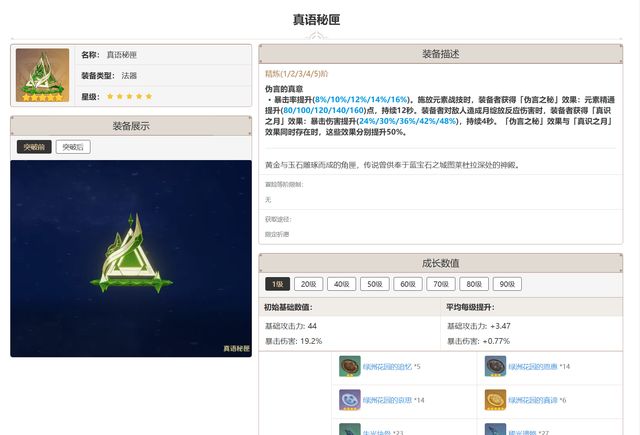Click the 基础攻击力: +3.47 growth value
This screenshot has height=435, width=640.
point(479,326)
